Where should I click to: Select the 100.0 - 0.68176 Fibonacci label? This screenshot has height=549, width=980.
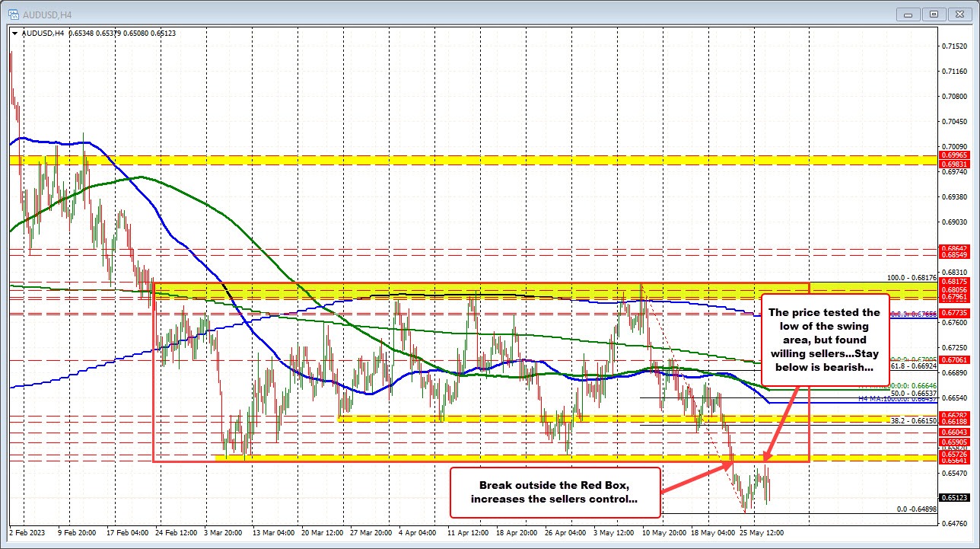pyautogui.click(x=914, y=278)
